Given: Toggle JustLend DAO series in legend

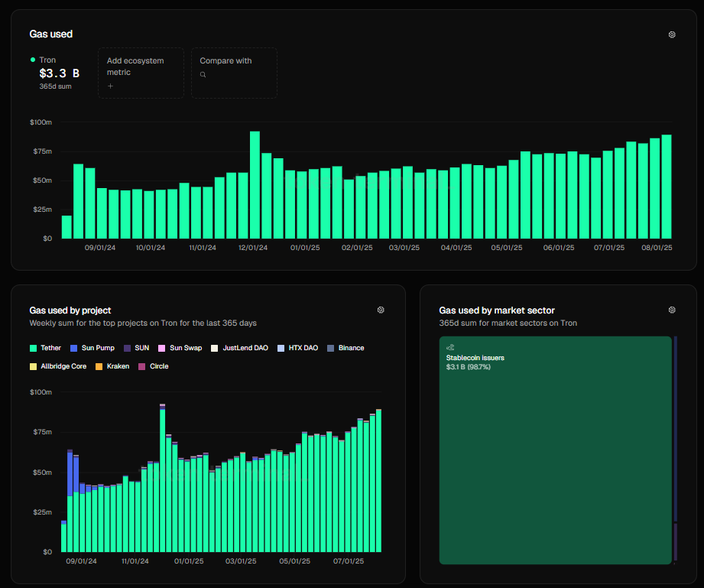Looking at the screenshot, I should point(240,348).
